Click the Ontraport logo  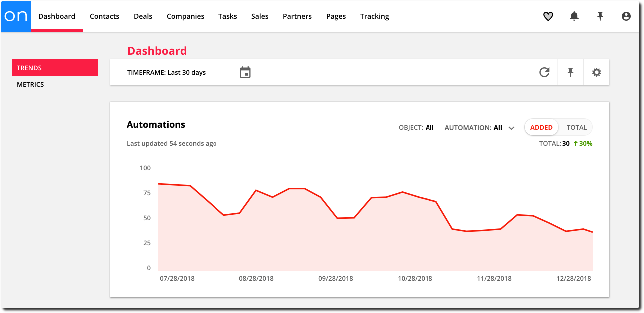(15, 16)
